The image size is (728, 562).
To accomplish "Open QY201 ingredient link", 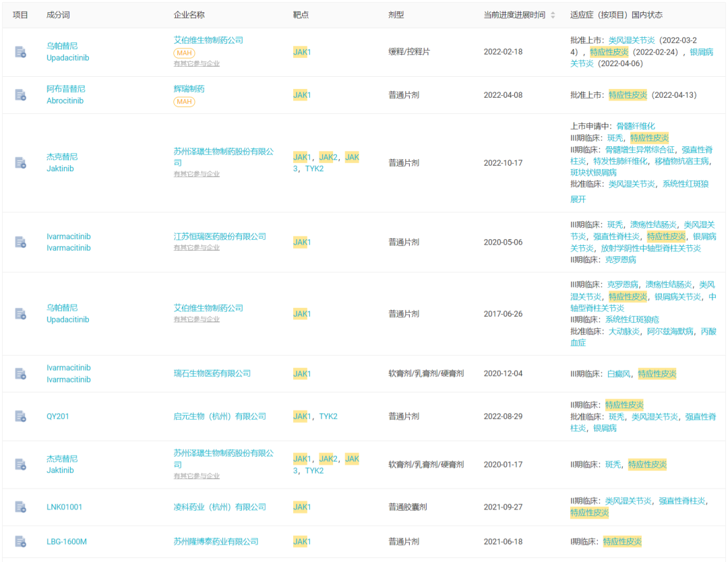I will click(x=57, y=416).
